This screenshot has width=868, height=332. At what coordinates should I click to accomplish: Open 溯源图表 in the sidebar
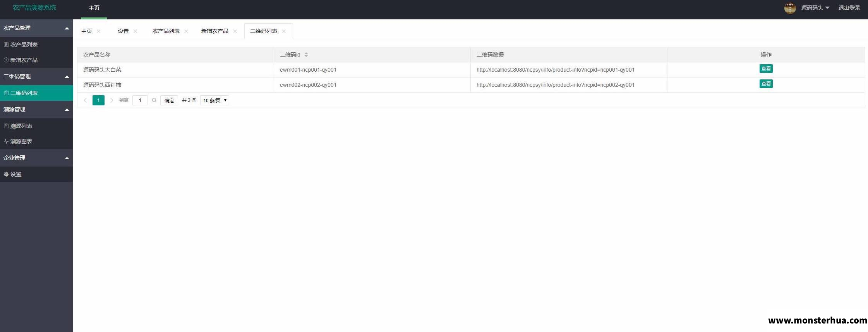point(36,141)
